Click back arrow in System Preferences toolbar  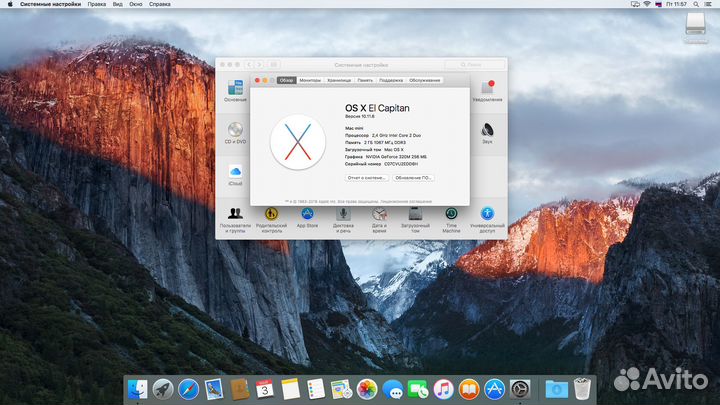(x=249, y=65)
